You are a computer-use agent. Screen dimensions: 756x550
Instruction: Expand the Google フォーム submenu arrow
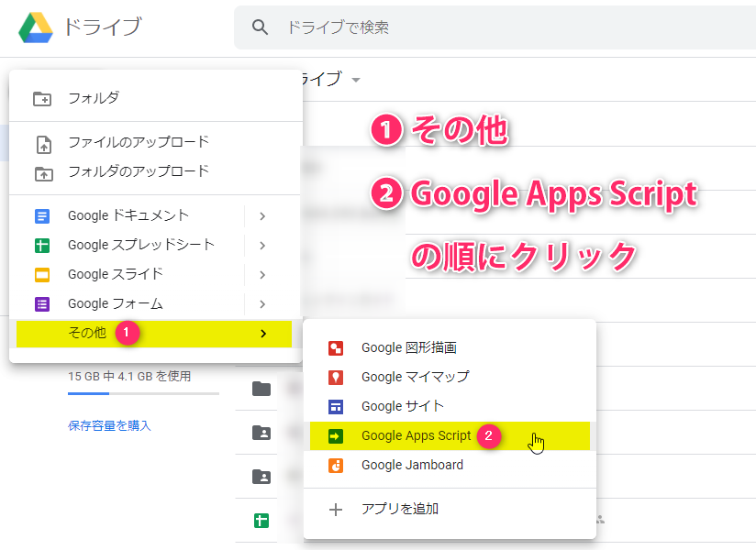coord(262,304)
